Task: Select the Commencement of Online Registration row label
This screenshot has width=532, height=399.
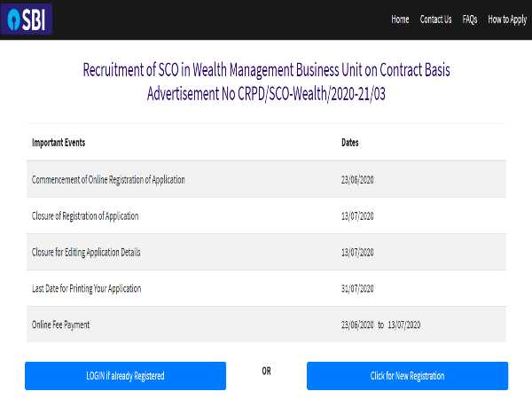Action: pyautogui.click(x=108, y=179)
